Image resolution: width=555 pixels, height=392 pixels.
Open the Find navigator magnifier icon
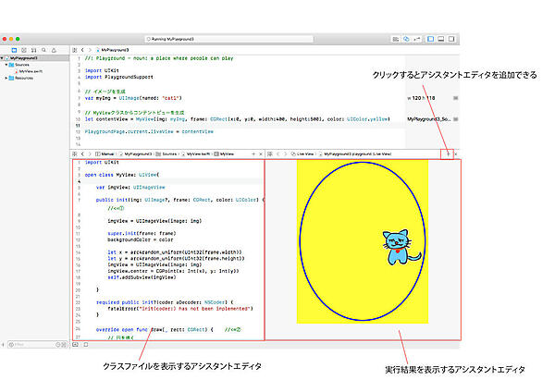tap(43, 50)
